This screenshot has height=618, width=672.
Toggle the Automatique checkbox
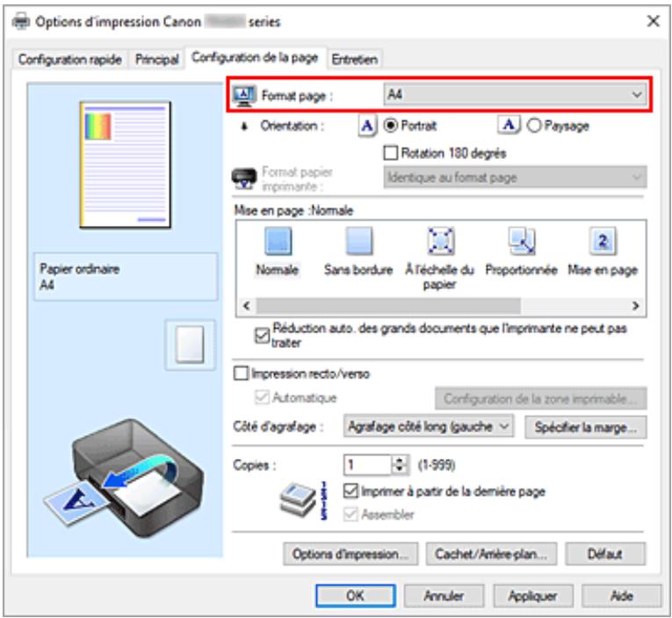point(262,397)
